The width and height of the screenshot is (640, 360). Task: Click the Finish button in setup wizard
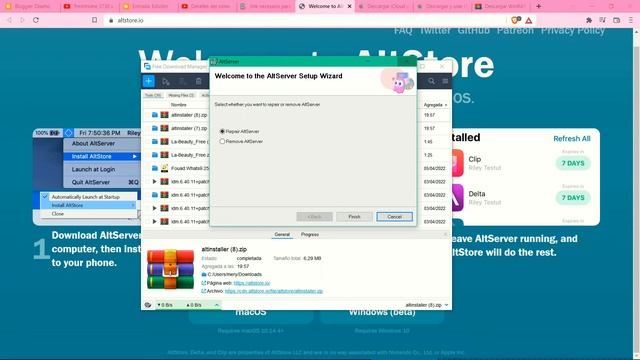pos(354,216)
